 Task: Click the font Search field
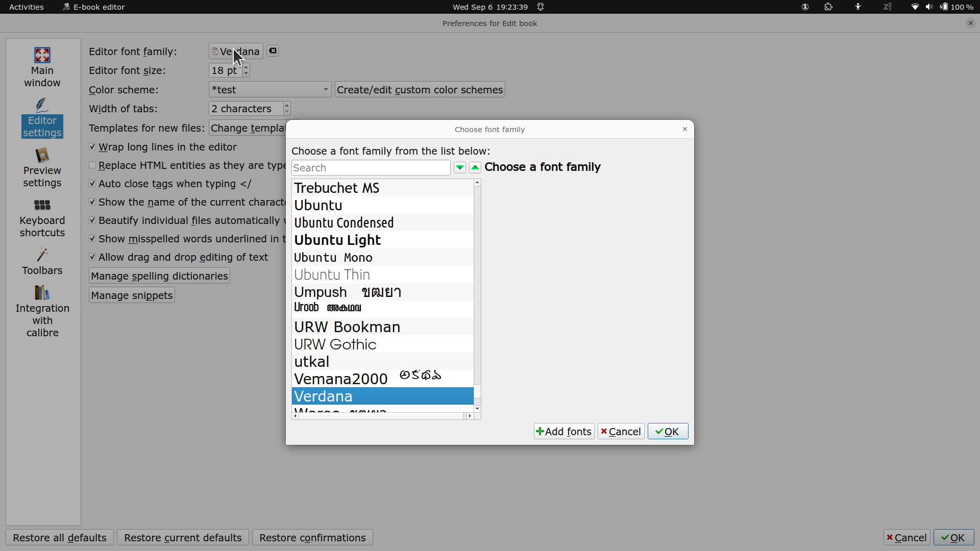371,168
